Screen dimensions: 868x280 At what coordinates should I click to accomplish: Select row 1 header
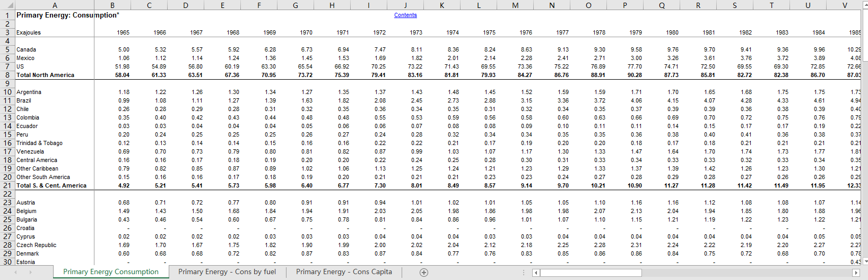pos(7,15)
